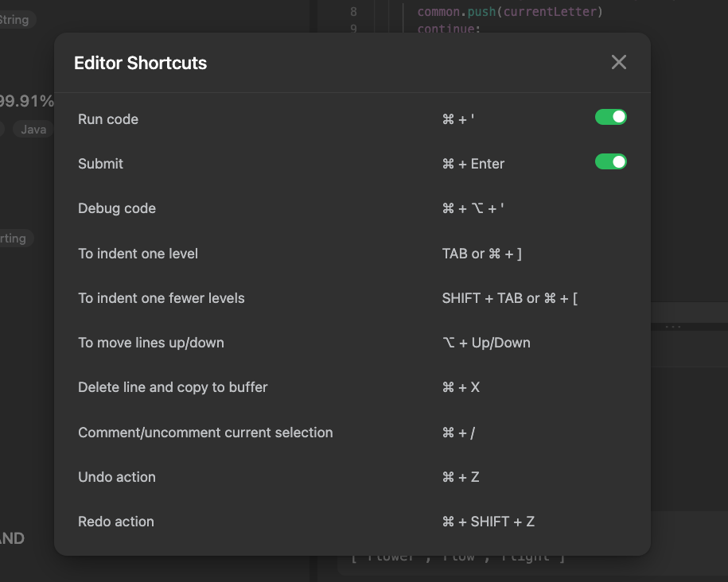728x582 pixels.
Task: Click the '⌘ + Enter' shortcut text
Action: coord(473,164)
